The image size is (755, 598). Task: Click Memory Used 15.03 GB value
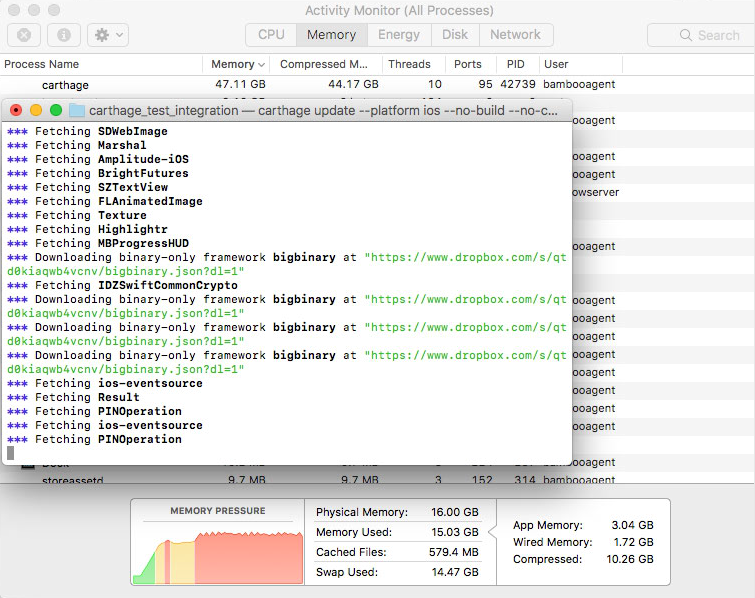[x=455, y=532]
